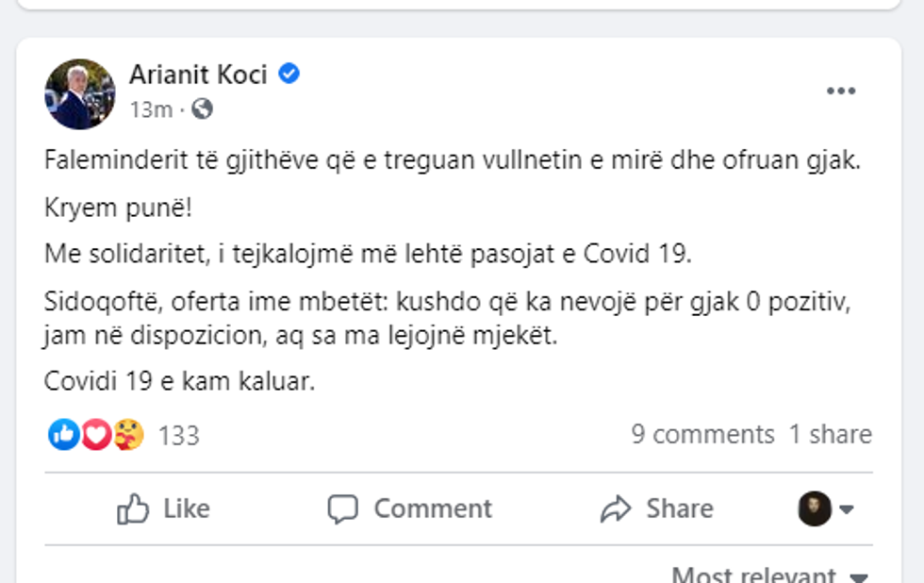
Task: Click the 'Kryem punë!' text line
Action: tap(118, 208)
